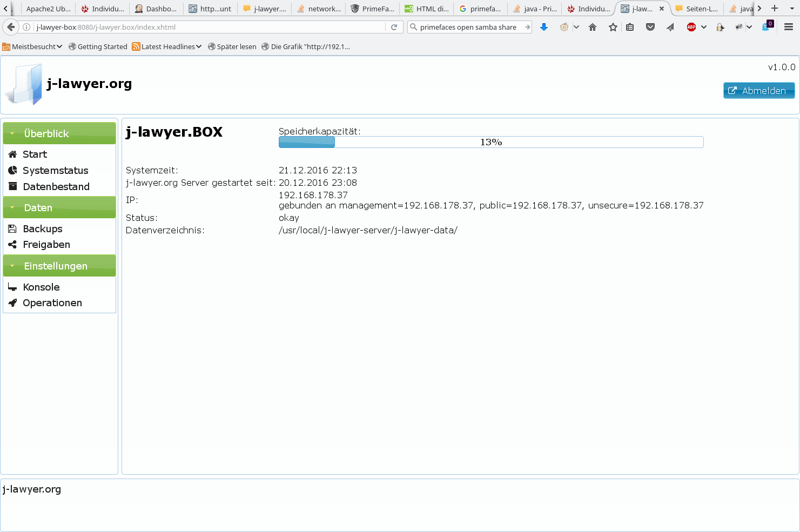Screen dimensions: 800x532
Task: Focus the address bar URL field
Action: [210, 27]
